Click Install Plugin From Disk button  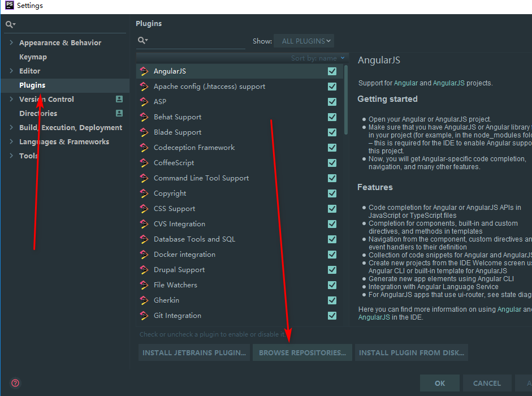coord(412,352)
